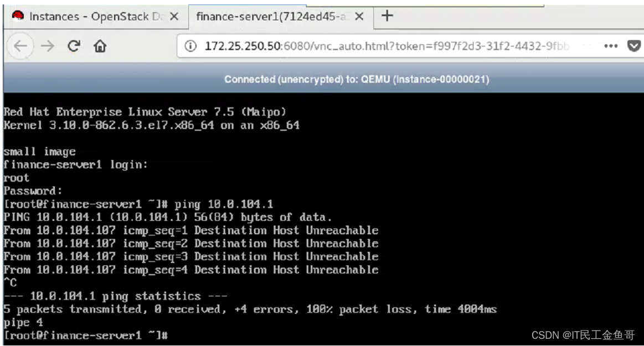
Task: Click the browser forward arrow
Action: pyautogui.click(x=48, y=46)
